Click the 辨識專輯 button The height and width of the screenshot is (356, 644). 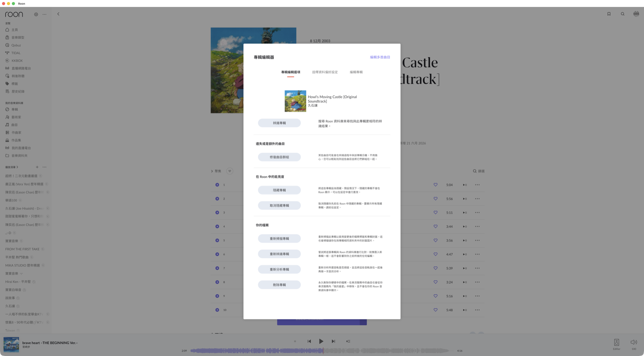click(279, 123)
